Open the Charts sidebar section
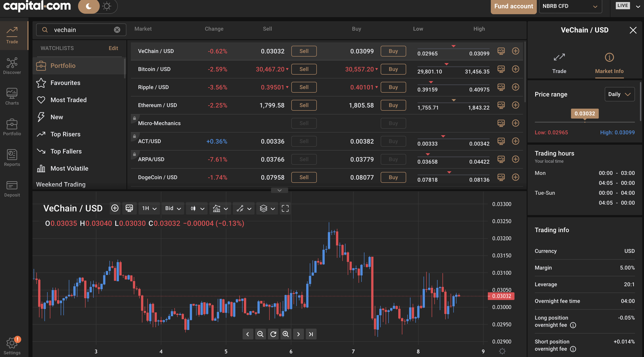This screenshot has height=357, width=644. coord(12,97)
